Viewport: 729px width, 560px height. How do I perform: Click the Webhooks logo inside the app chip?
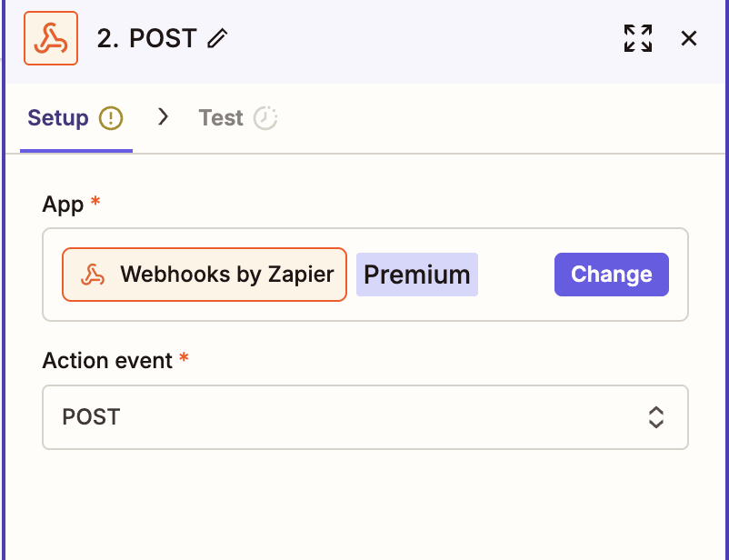(93, 275)
